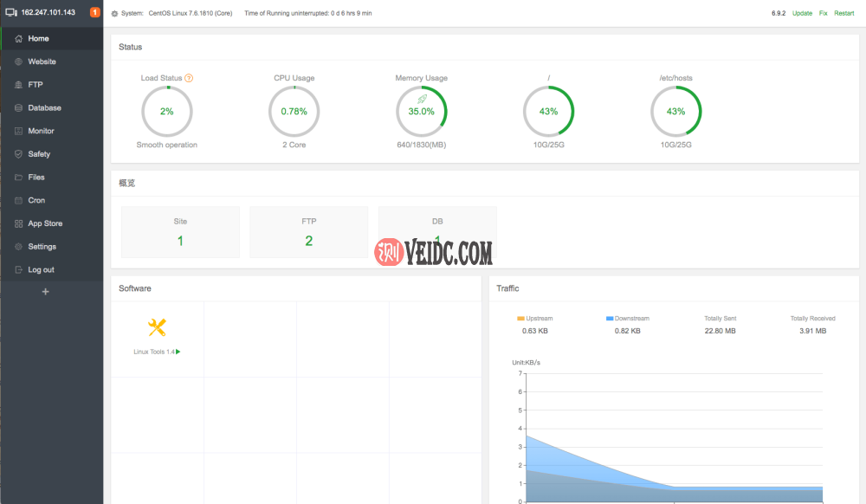Click the version number 6.9.2
This screenshot has width=866, height=504.
(x=779, y=13)
